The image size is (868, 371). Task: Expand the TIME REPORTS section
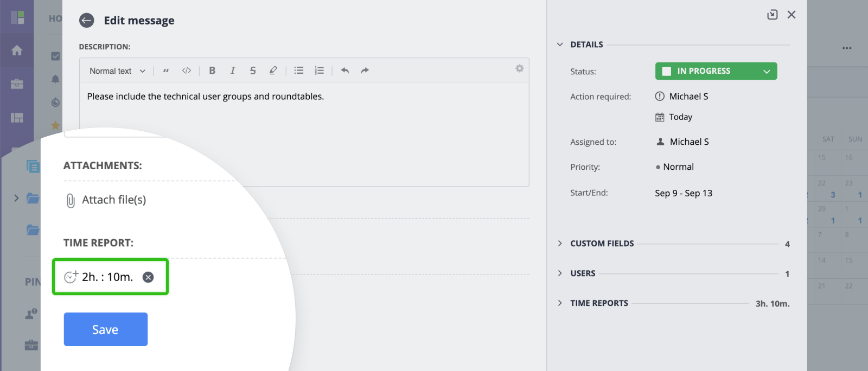click(x=560, y=303)
